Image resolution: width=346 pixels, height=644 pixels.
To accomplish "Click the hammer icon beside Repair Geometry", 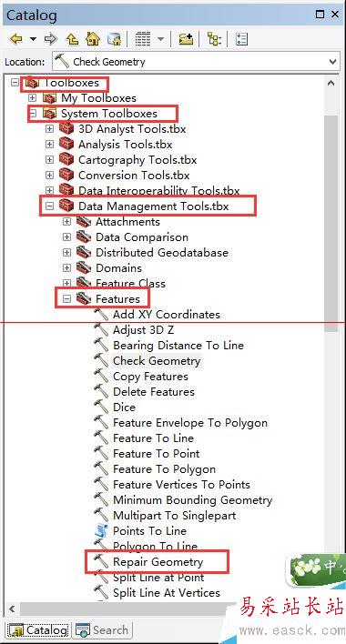I will (x=101, y=561).
